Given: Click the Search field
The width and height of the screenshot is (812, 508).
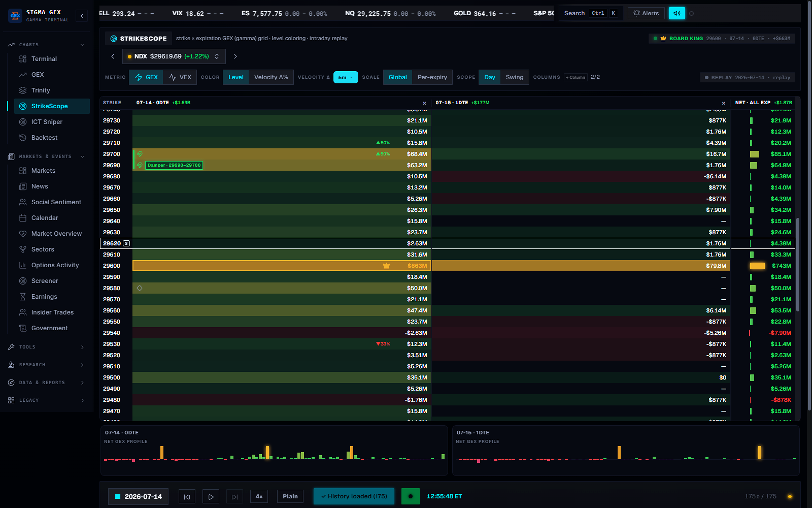Looking at the screenshot, I should [590, 13].
